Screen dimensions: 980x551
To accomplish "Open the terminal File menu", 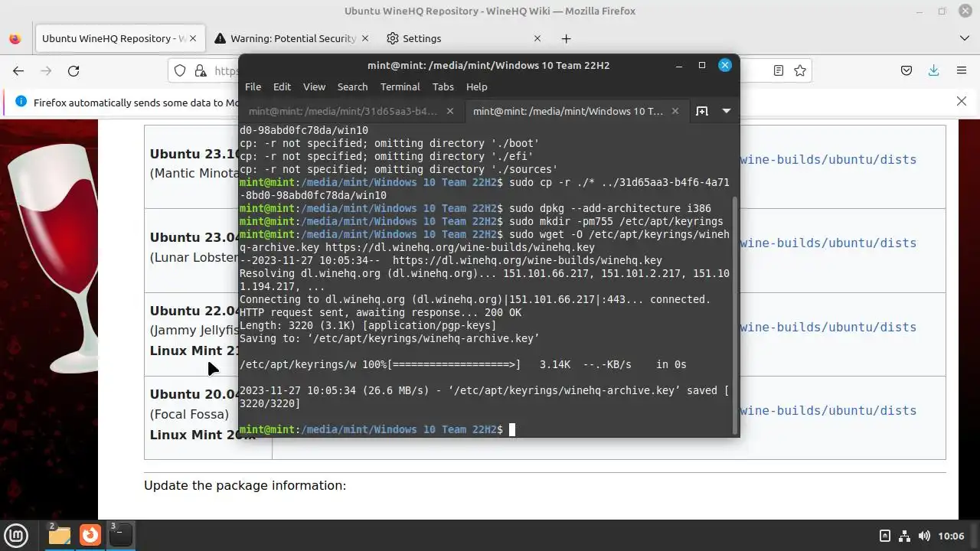I will click(253, 86).
